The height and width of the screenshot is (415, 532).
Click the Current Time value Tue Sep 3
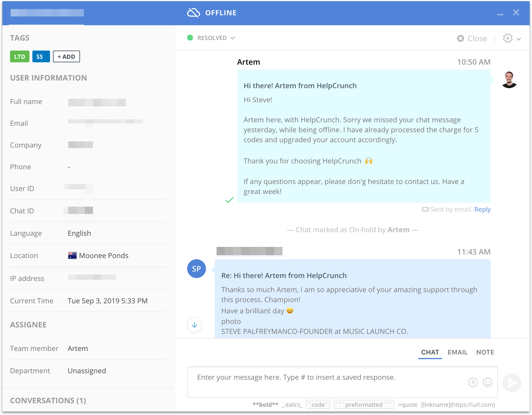pyautogui.click(x=108, y=301)
